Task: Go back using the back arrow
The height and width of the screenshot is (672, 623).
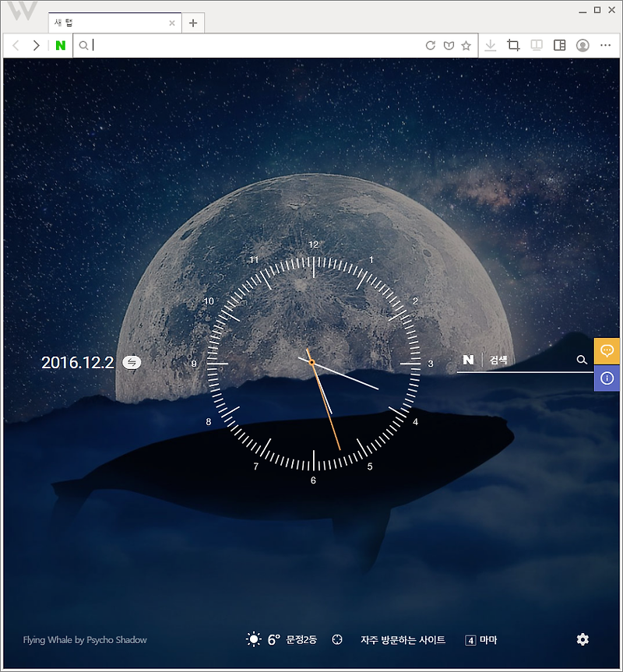Action: 16,45
